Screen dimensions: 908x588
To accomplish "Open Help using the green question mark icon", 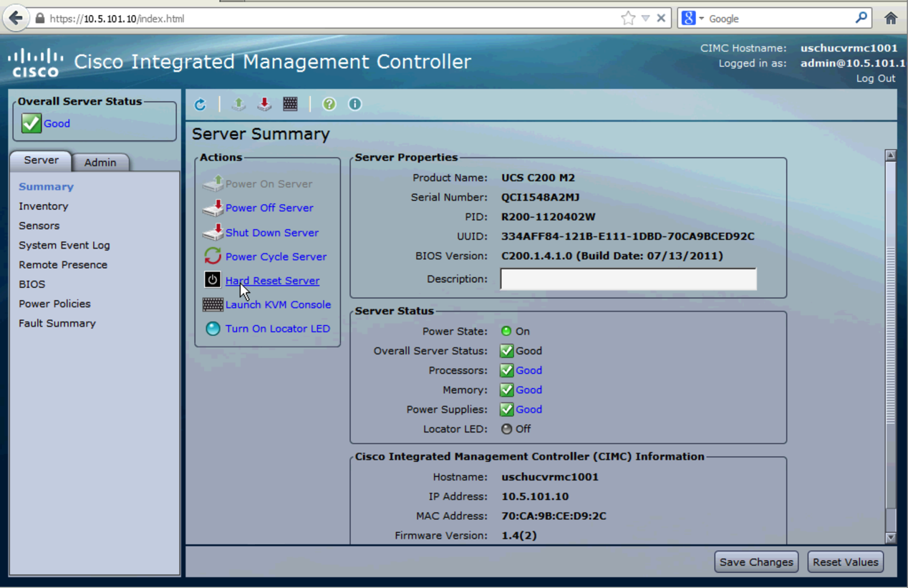I will tap(329, 105).
